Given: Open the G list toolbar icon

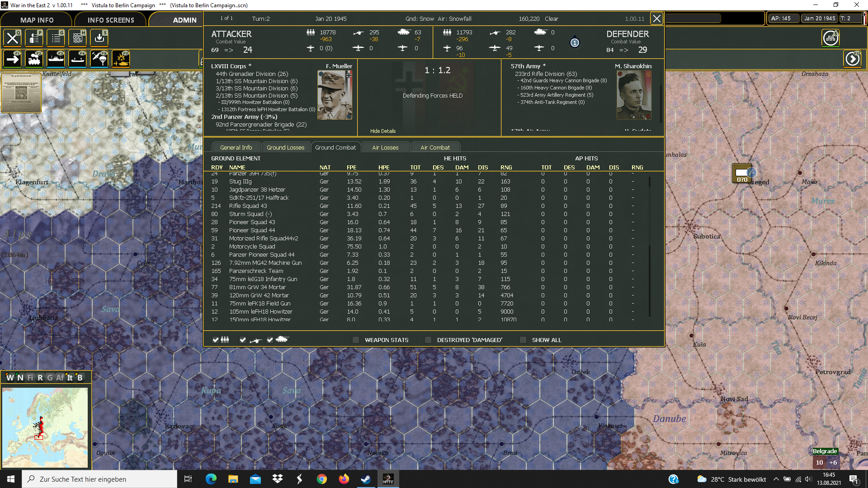Looking at the screenshot, I should 56,38.
